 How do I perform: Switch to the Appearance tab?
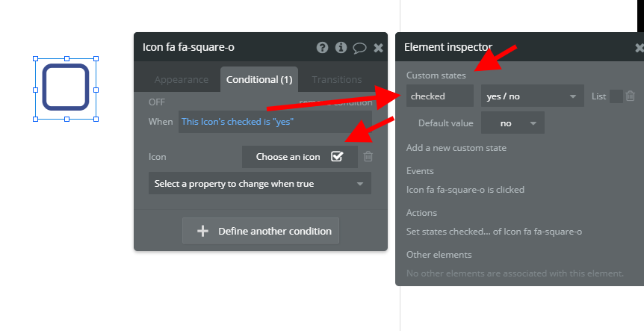[x=181, y=80]
